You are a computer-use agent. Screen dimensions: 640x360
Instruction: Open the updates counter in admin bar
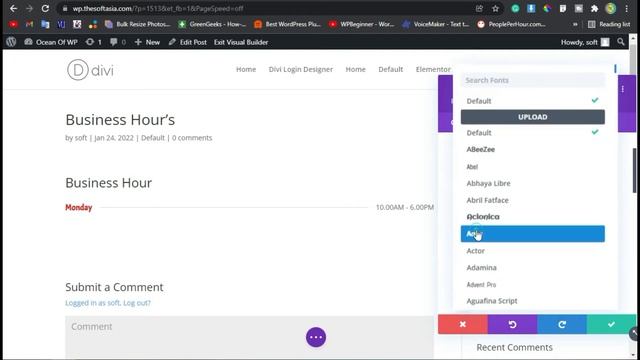pyautogui.click(x=93, y=42)
